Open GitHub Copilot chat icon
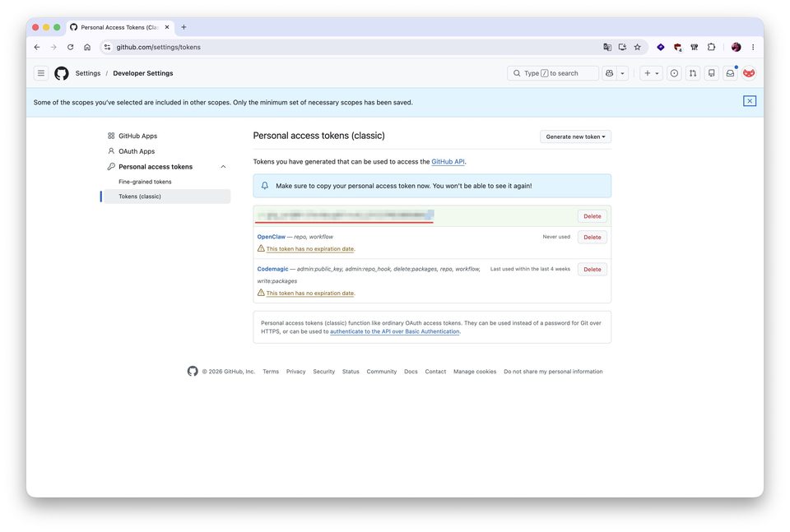The height and width of the screenshot is (532, 790). (x=609, y=73)
